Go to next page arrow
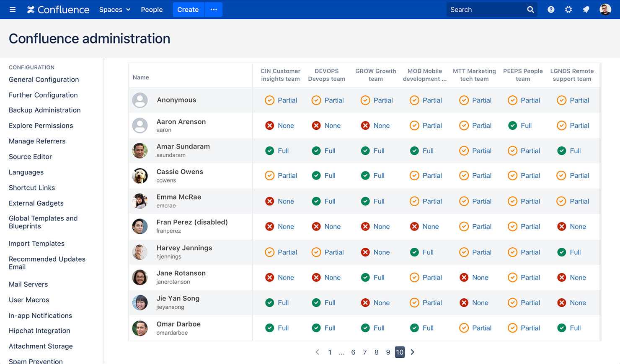The width and height of the screenshot is (620, 364). point(413,352)
